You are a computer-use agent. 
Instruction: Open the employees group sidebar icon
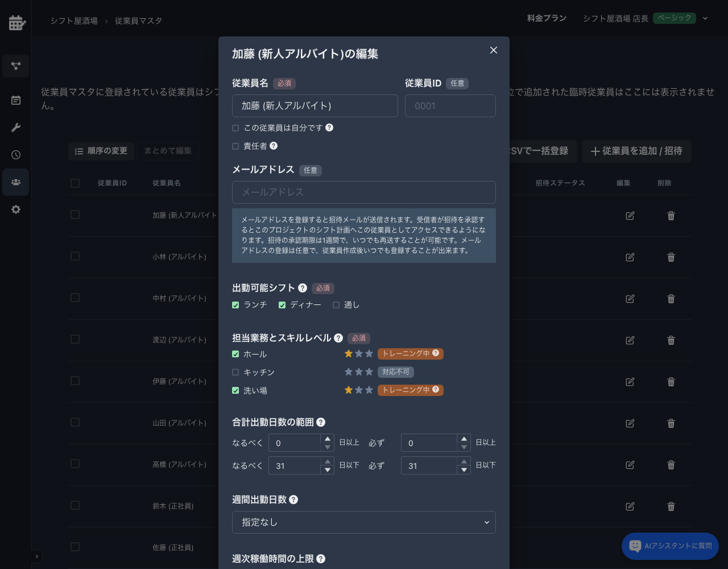click(16, 182)
